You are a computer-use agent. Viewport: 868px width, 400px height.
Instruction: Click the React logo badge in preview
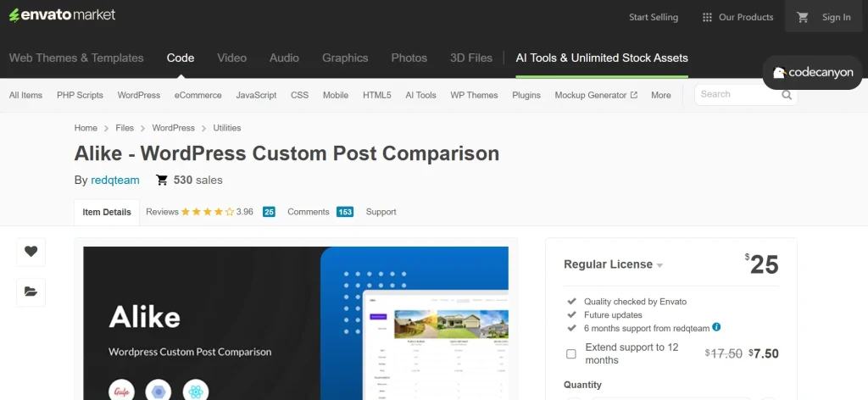click(196, 391)
